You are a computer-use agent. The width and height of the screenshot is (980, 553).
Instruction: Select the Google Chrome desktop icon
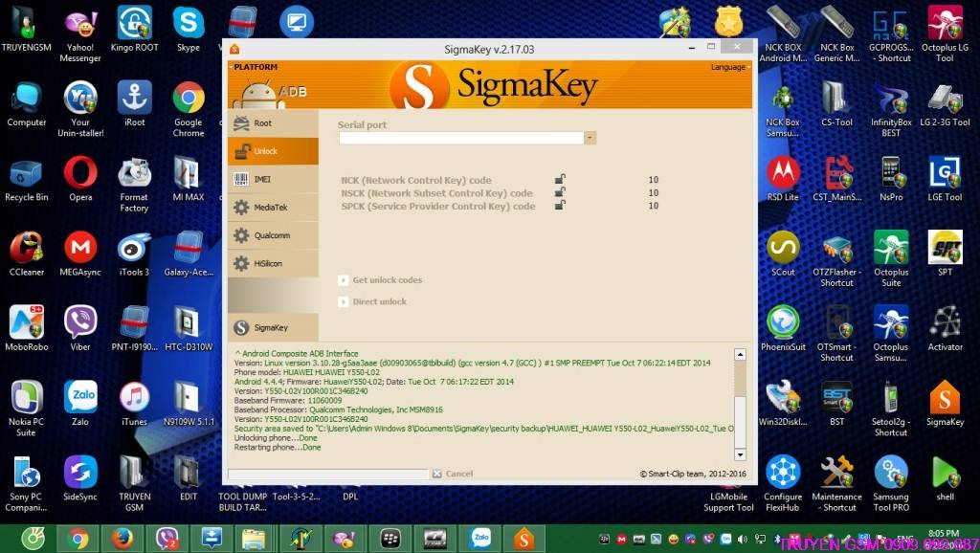pyautogui.click(x=189, y=110)
